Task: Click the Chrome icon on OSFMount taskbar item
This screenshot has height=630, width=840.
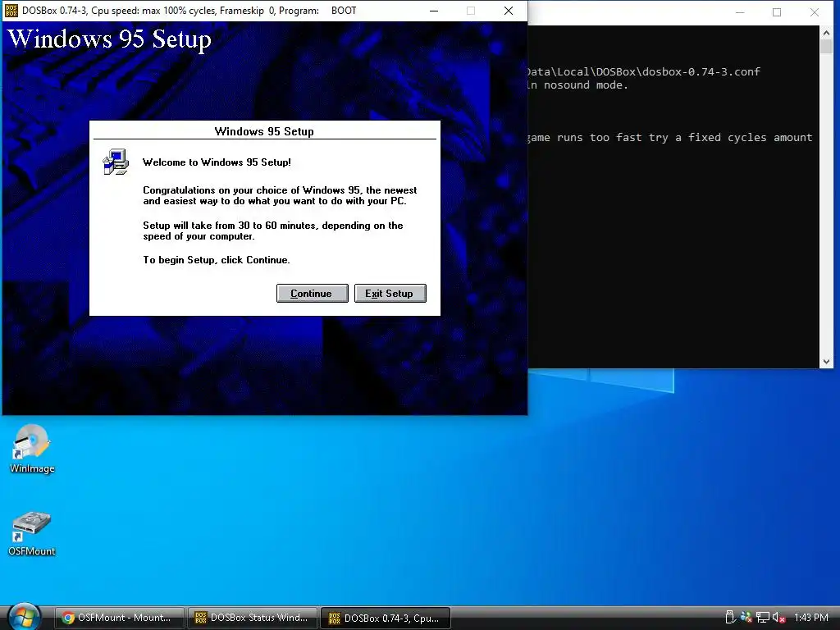Action: [67, 618]
